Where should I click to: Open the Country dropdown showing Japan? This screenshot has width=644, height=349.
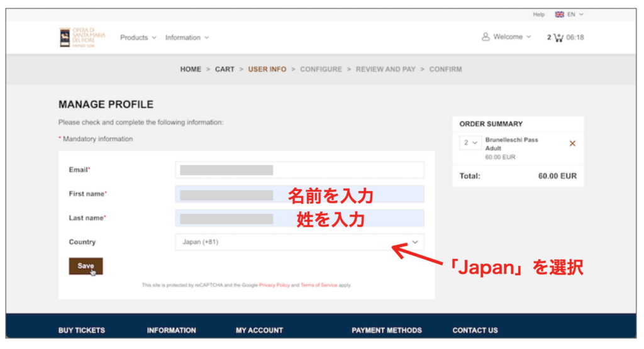coord(299,242)
